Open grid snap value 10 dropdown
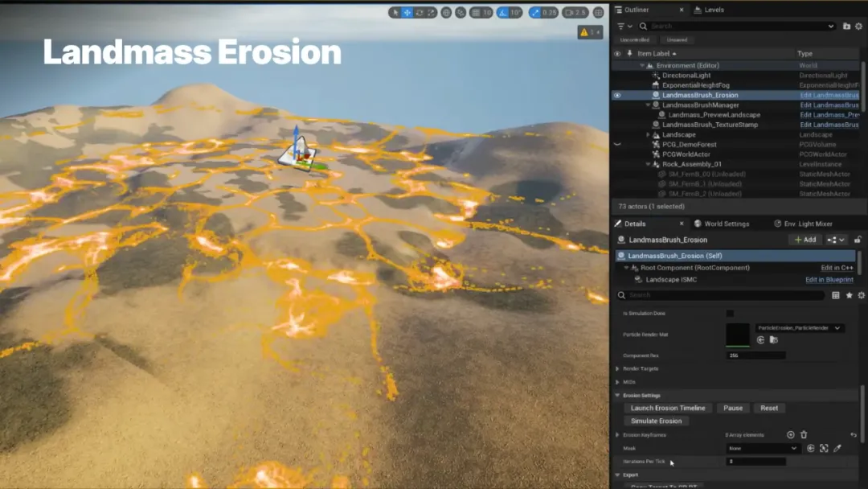The width and height of the screenshot is (868, 489). pyautogui.click(x=487, y=12)
